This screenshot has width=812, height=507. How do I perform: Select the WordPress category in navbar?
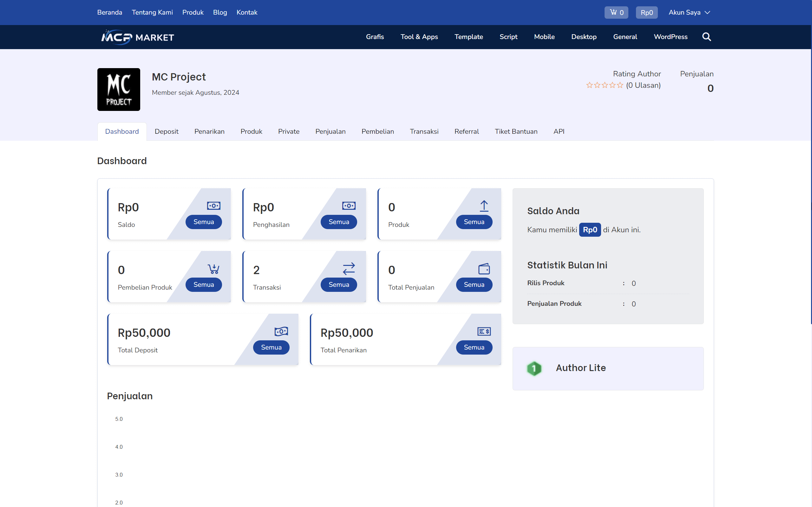click(x=671, y=37)
